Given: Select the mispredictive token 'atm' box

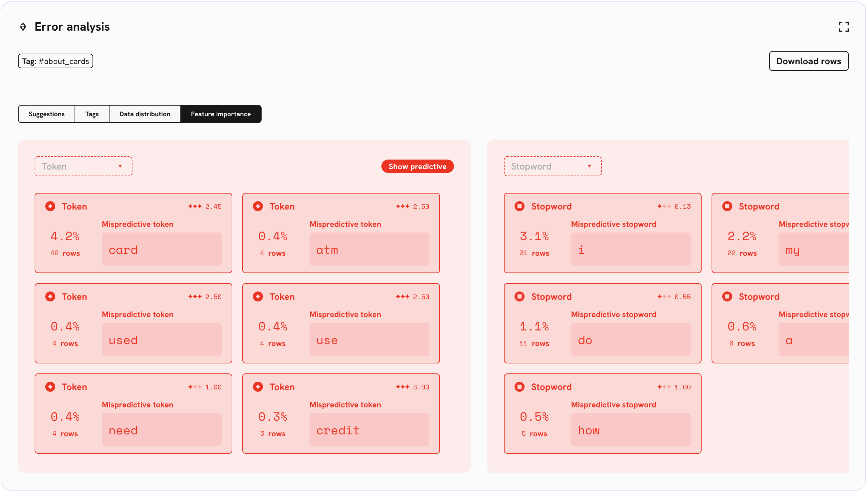Looking at the screenshot, I should click(370, 249).
